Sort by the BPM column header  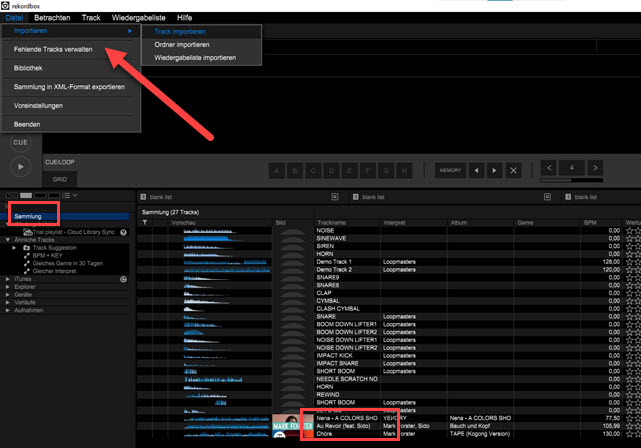point(601,223)
